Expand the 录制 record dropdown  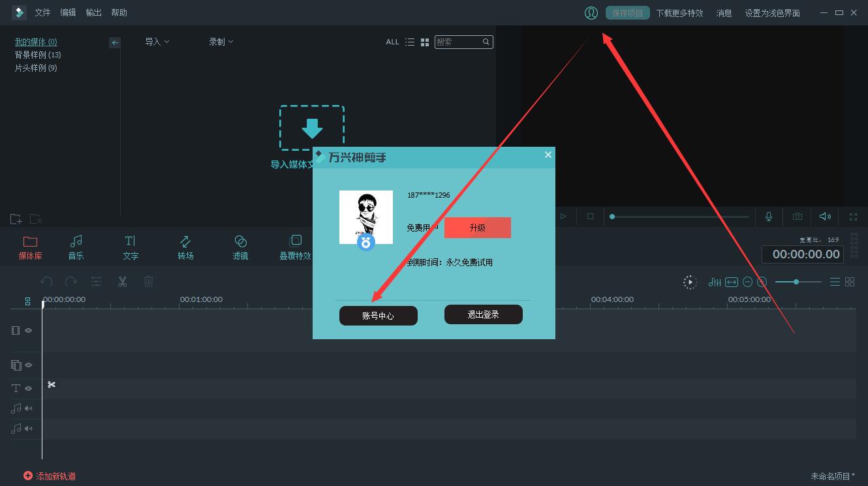click(221, 42)
